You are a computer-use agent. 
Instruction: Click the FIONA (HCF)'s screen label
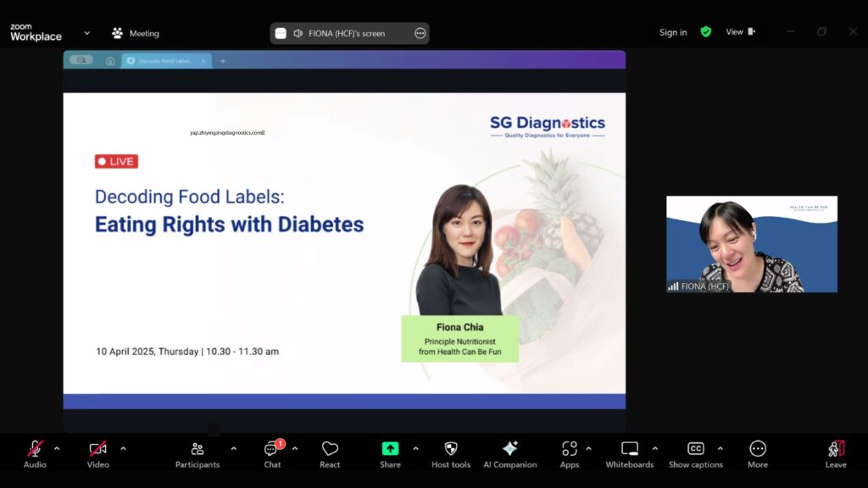(347, 33)
